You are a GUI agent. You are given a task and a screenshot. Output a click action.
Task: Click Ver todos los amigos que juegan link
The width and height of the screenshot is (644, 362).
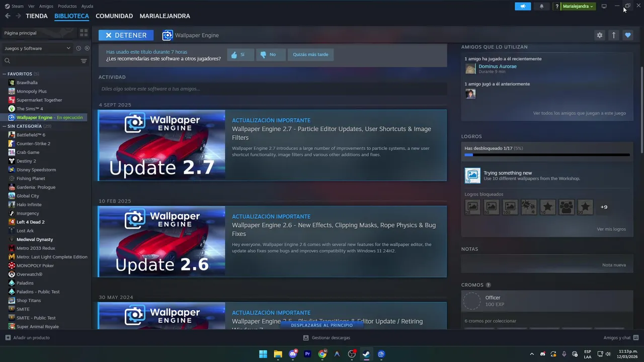[x=580, y=113]
